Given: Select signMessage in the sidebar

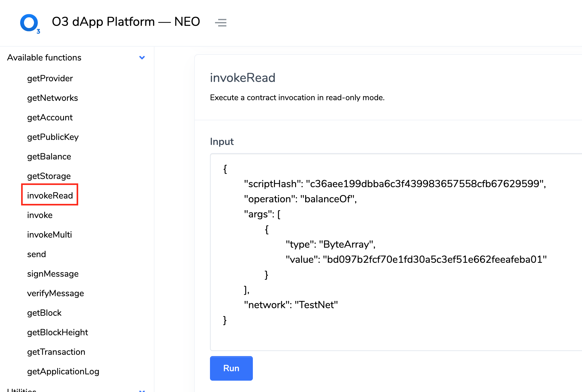Looking at the screenshot, I should [x=53, y=274].
